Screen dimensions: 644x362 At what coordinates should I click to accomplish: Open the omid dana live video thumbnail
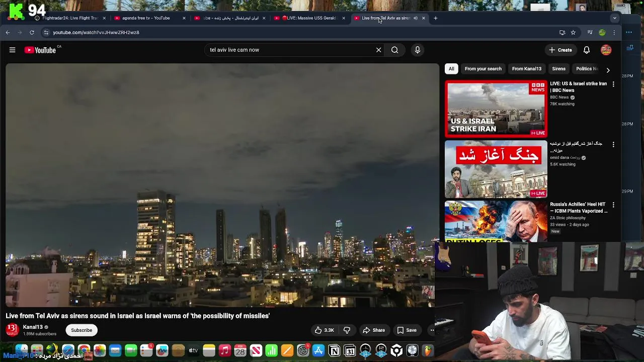pos(496,169)
